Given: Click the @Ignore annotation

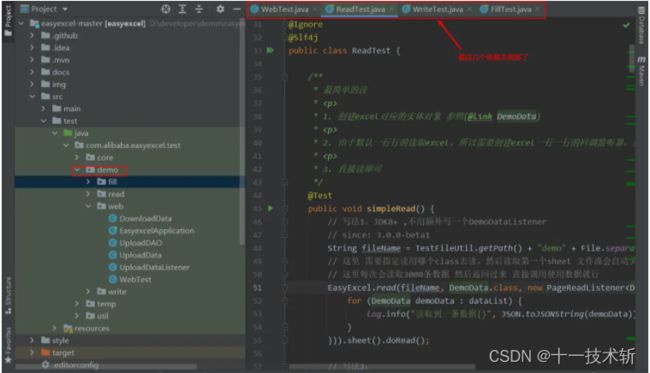Looking at the screenshot, I should (x=305, y=24).
